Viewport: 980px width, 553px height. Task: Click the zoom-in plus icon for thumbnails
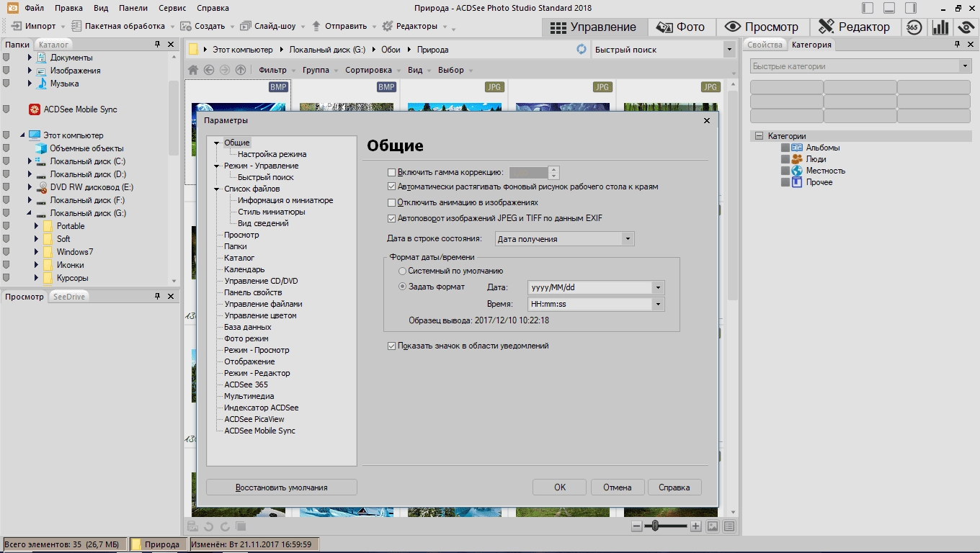(695, 526)
